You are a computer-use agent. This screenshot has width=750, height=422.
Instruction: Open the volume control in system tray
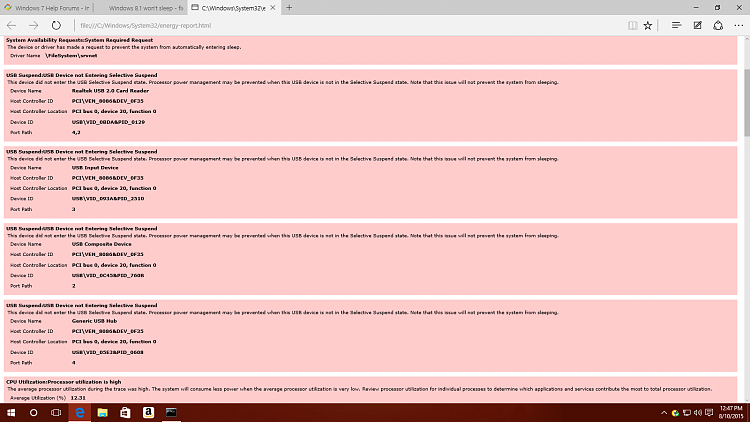698,412
